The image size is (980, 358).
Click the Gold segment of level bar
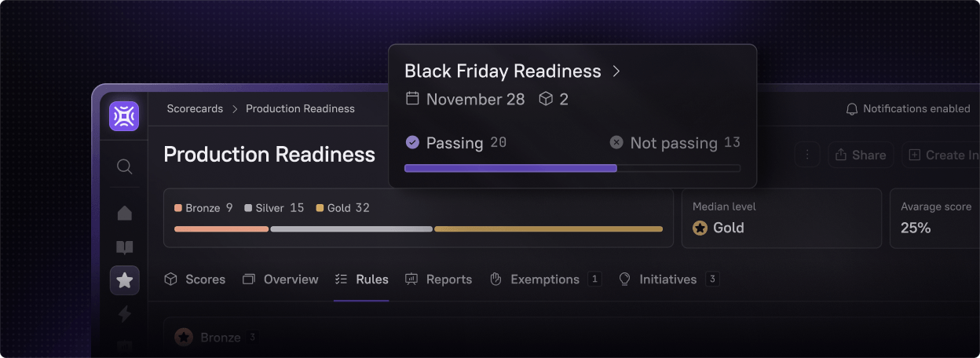548,229
